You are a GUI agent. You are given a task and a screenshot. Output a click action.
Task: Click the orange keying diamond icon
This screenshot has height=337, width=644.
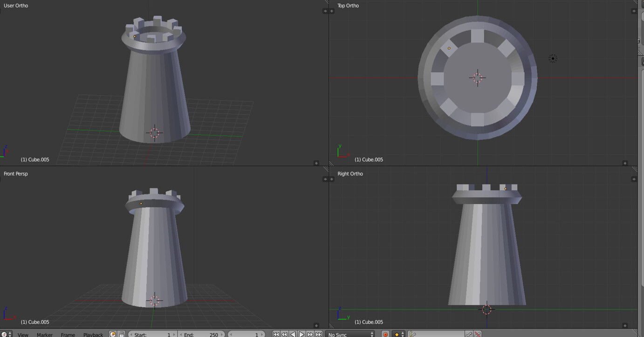pyautogui.click(x=397, y=334)
